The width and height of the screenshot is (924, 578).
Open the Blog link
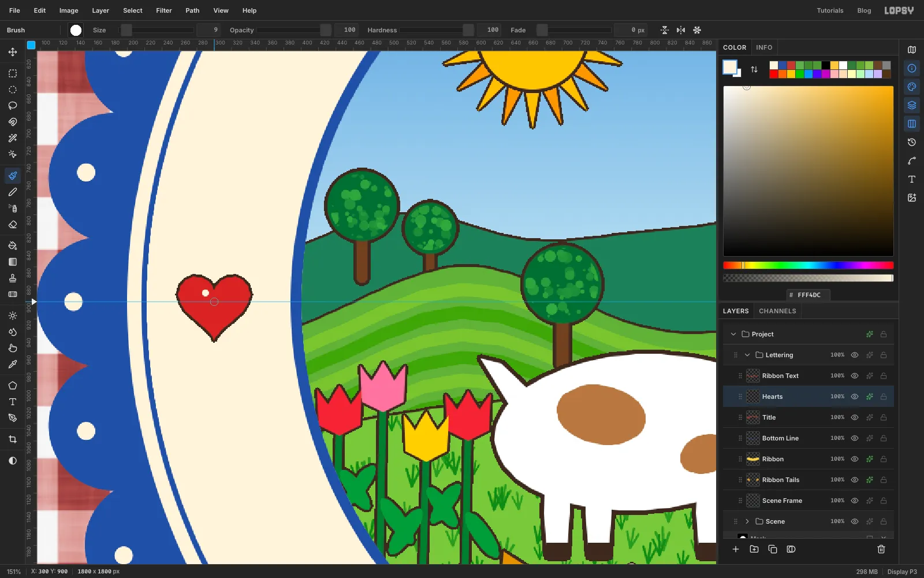(864, 10)
